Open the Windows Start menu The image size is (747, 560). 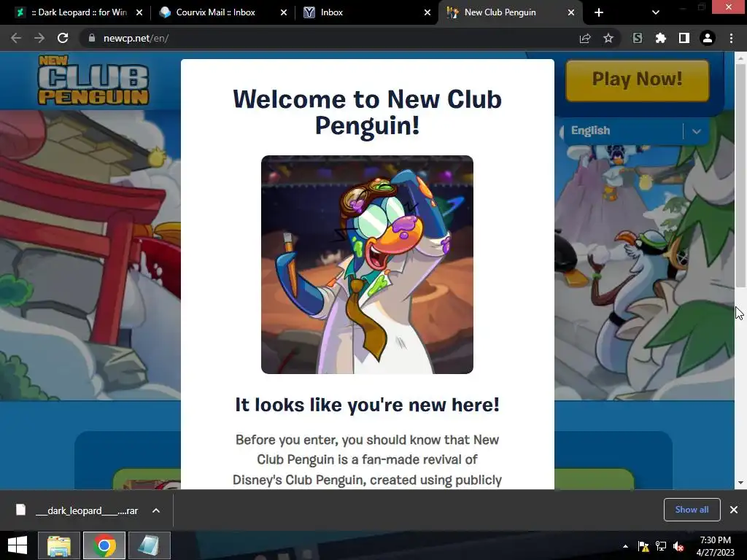point(18,545)
